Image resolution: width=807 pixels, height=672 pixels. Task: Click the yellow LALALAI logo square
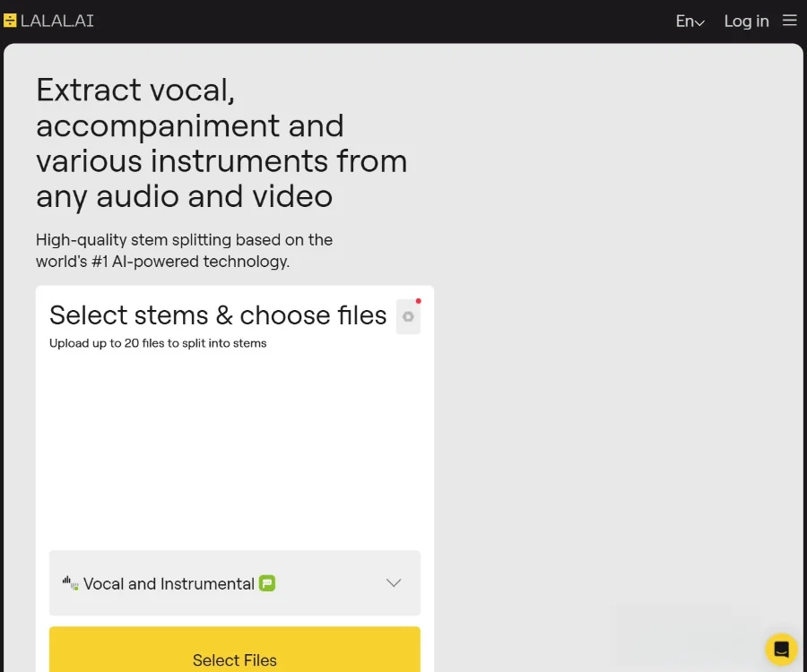(10, 20)
